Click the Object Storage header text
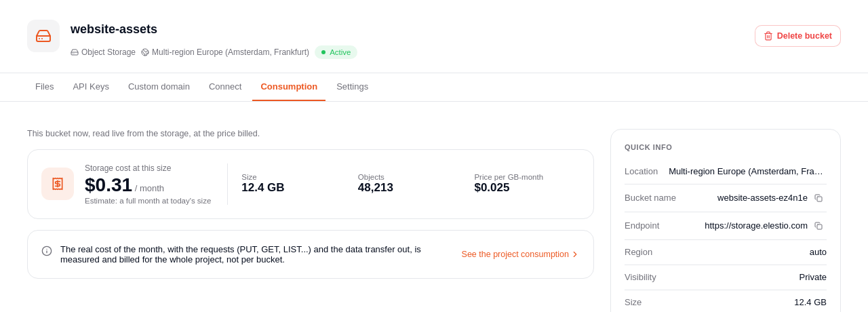Screen dimensions: 868x312 pos(108,52)
